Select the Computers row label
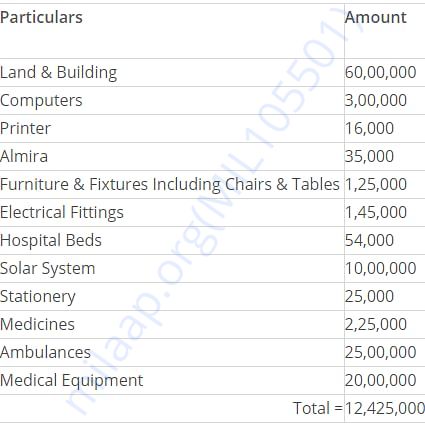Viewport: 425px width, 424px height. point(41,101)
